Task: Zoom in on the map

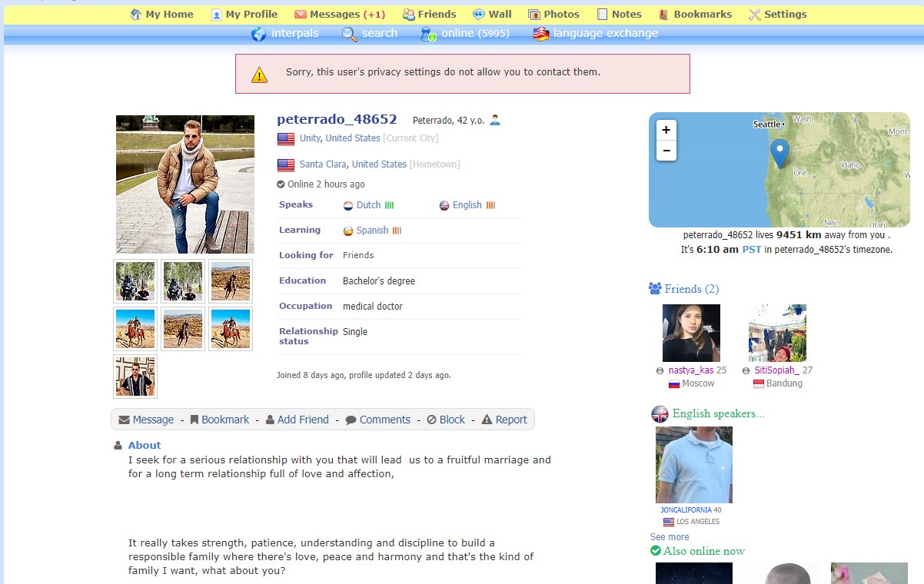Action: (x=666, y=130)
